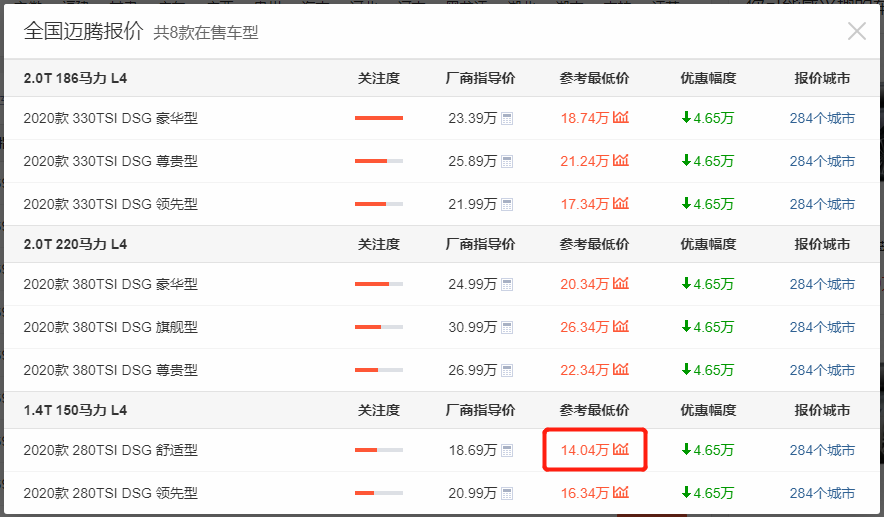The image size is (884, 517).
Task: Show price trend chart icon next to 17.34万
Action: tap(621, 203)
